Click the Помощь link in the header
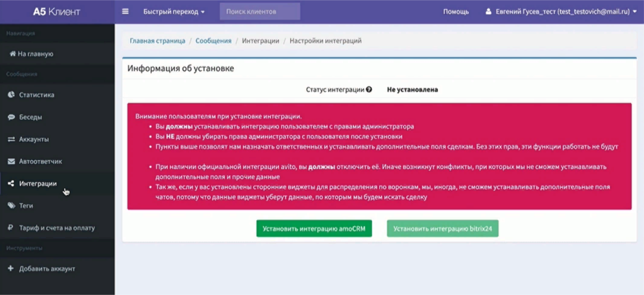 (456, 11)
